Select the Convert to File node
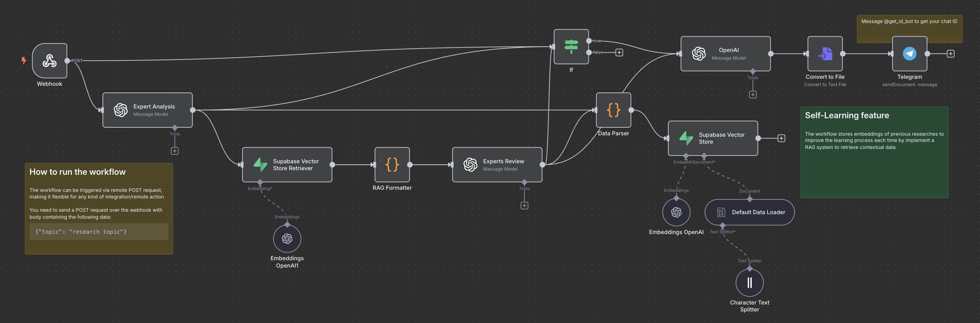980x323 pixels. coord(825,54)
